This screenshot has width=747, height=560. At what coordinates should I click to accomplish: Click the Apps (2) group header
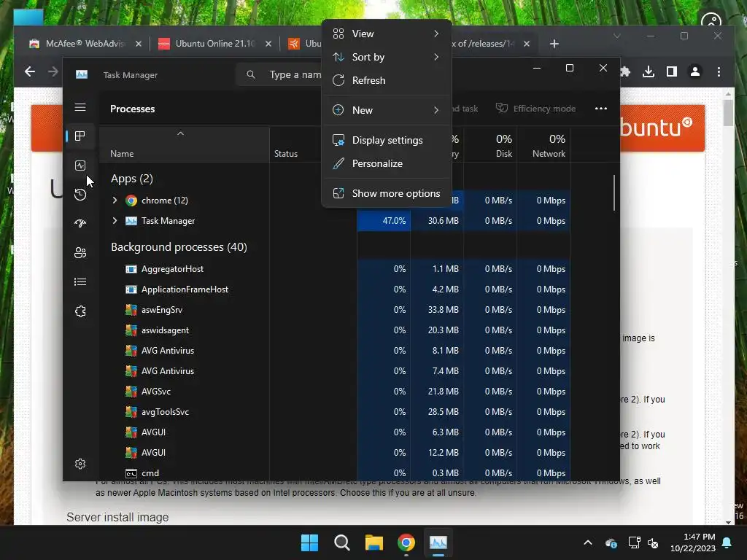tap(132, 179)
